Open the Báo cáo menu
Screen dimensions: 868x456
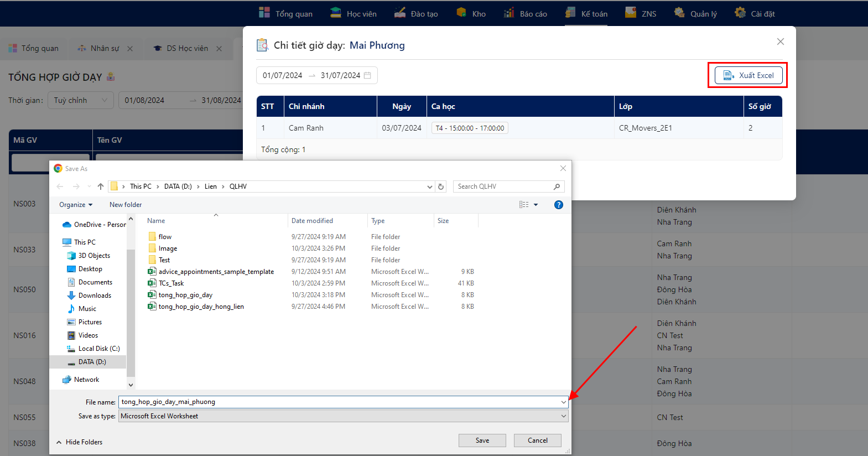526,13
